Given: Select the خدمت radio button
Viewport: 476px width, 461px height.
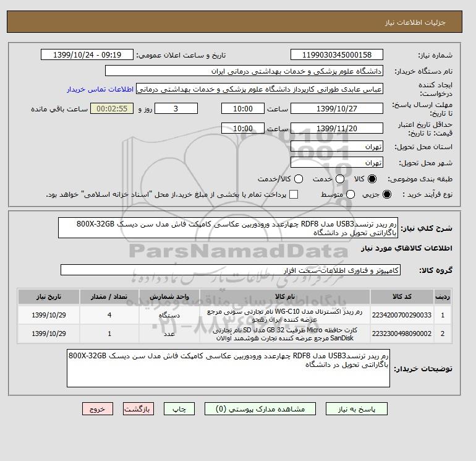Looking at the screenshot, I should pos(340,179).
